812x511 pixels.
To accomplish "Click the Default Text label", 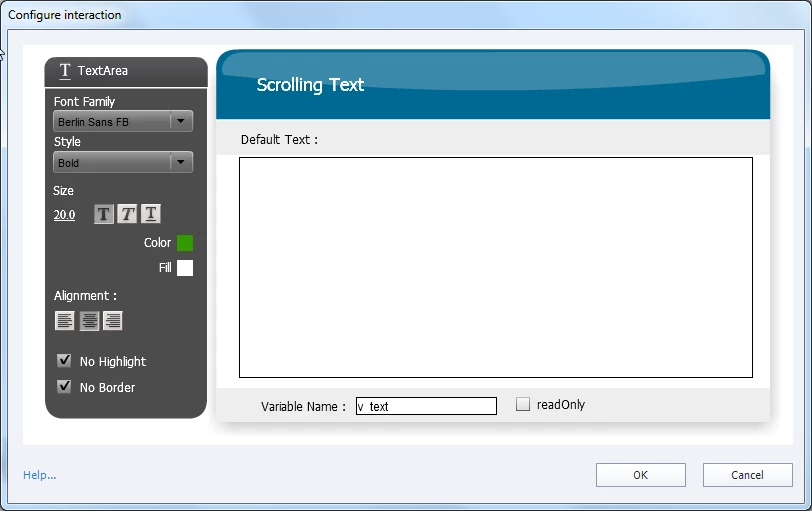I will [279, 140].
